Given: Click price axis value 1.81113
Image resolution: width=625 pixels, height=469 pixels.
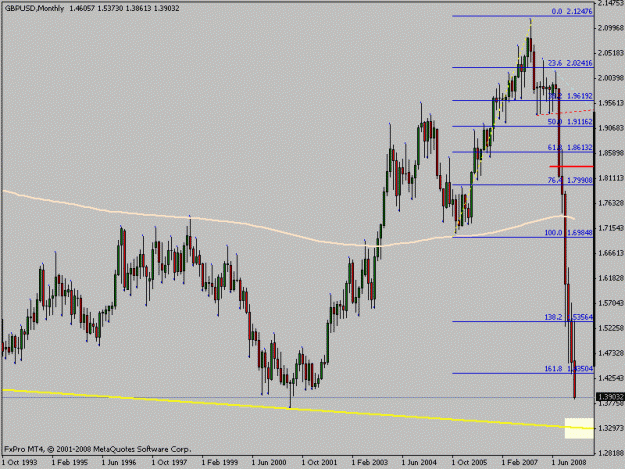Looking at the screenshot, I should 610,178.
